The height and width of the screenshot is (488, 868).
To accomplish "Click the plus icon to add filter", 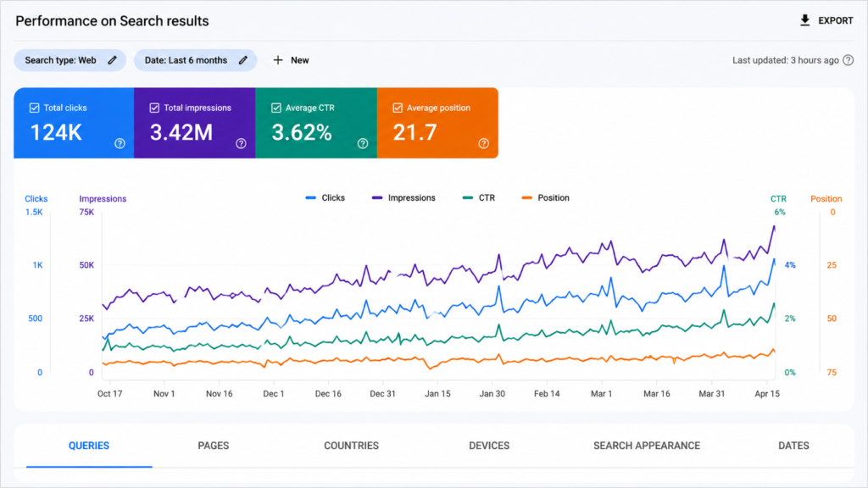I will [x=278, y=60].
